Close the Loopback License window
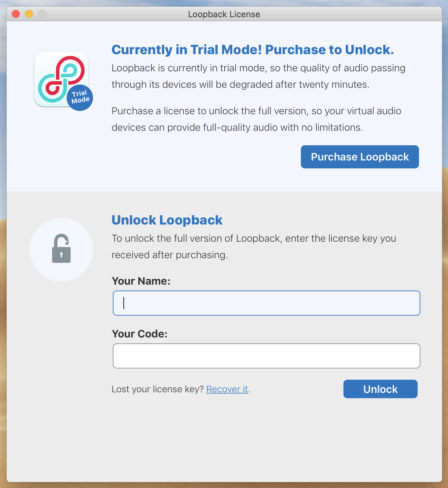This screenshot has width=448, height=488. pos(16,14)
